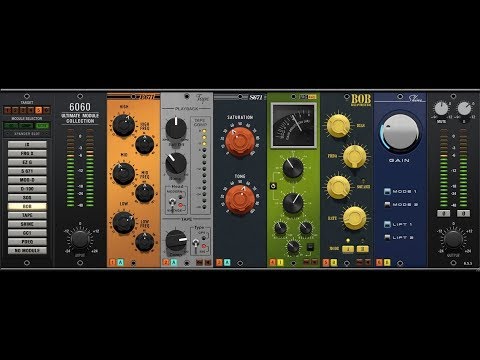The height and width of the screenshot is (360, 480).
Task: Click the small right knob on green compressor
Action: pyautogui.click(x=306, y=228)
